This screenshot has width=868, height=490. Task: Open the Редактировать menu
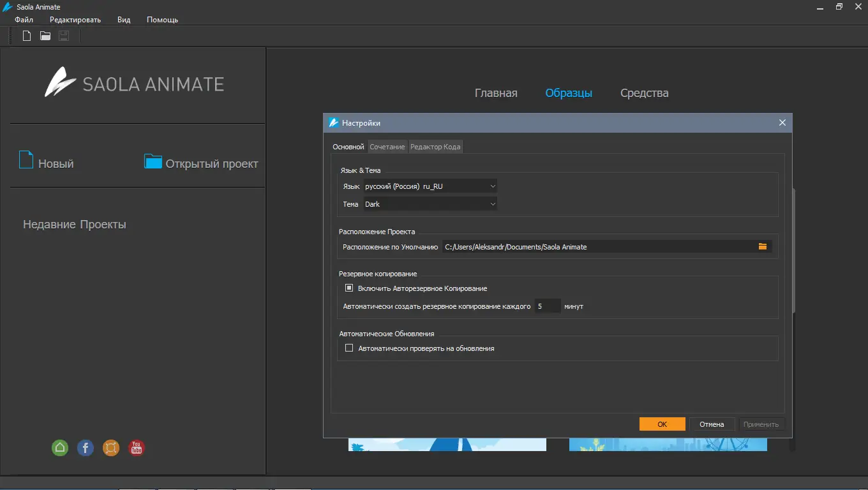pos(75,20)
